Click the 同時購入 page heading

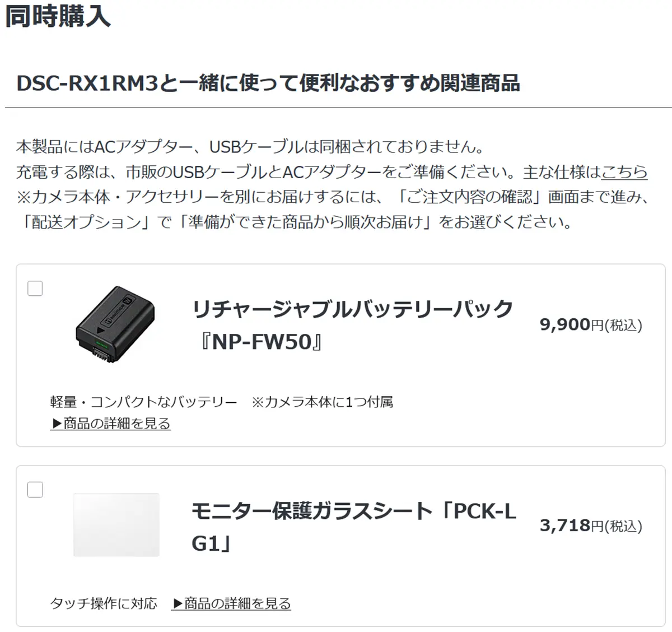click(58, 14)
